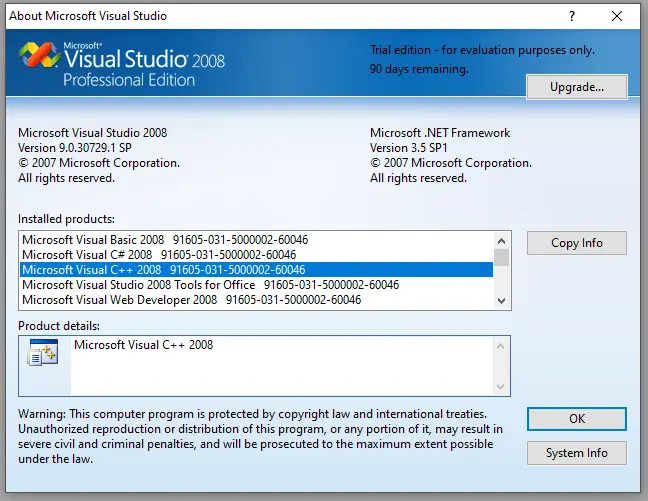Image resolution: width=648 pixels, height=501 pixels.
Task: Select Microsoft Visual C++ 2008 row
Action: point(256,270)
